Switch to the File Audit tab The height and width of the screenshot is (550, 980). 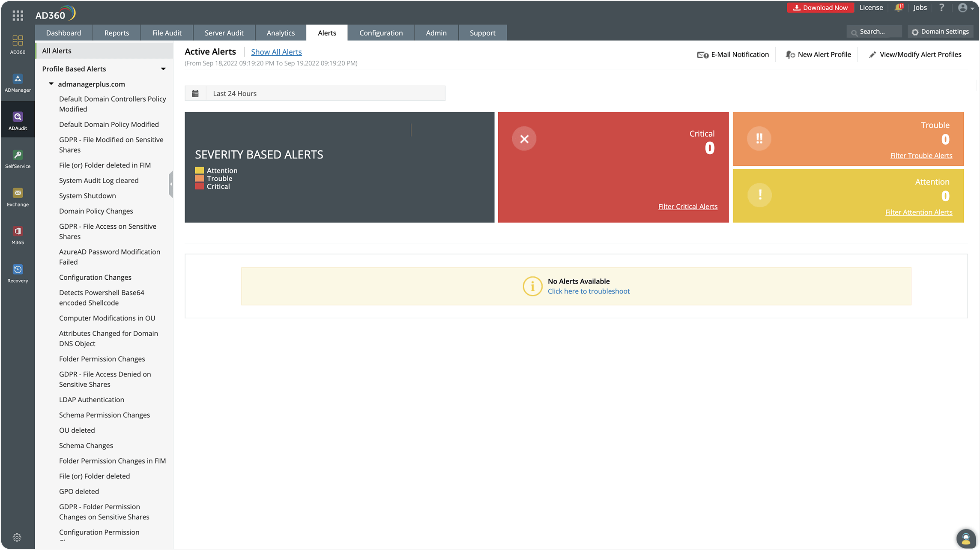point(167,32)
